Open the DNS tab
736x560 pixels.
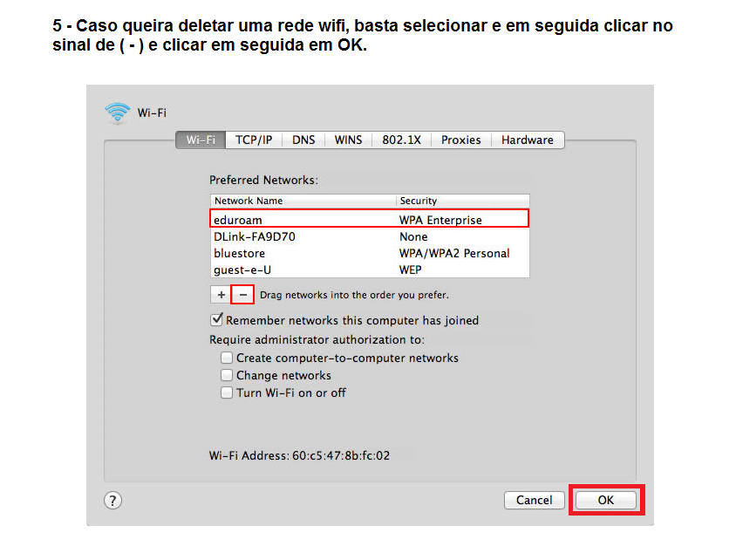click(x=303, y=140)
